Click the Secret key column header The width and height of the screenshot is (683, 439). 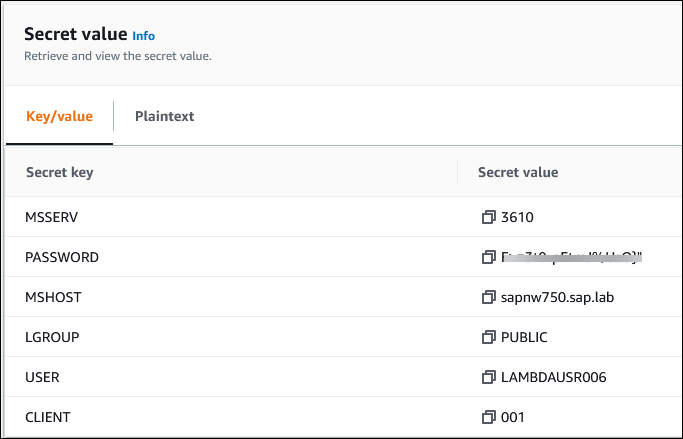click(59, 172)
